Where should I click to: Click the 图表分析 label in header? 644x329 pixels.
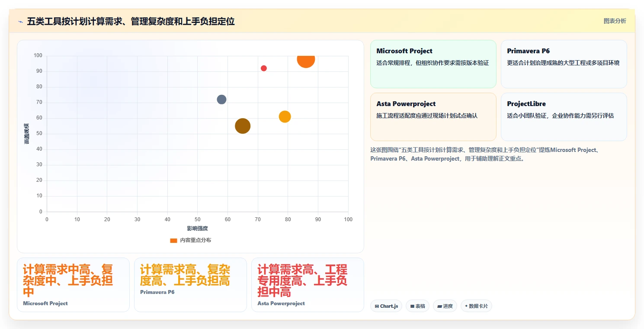click(x=615, y=21)
